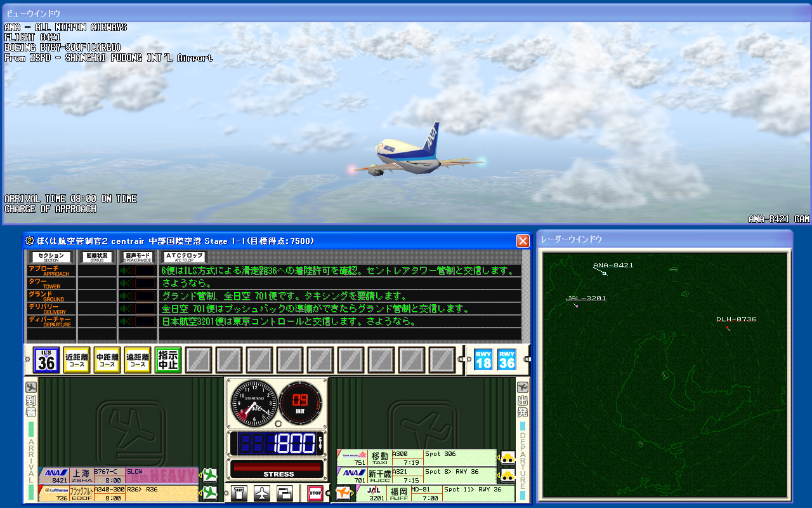Select the ILS 36 approach command
The height and width of the screenshot is (508, 812).
click(x=46, y=360)
